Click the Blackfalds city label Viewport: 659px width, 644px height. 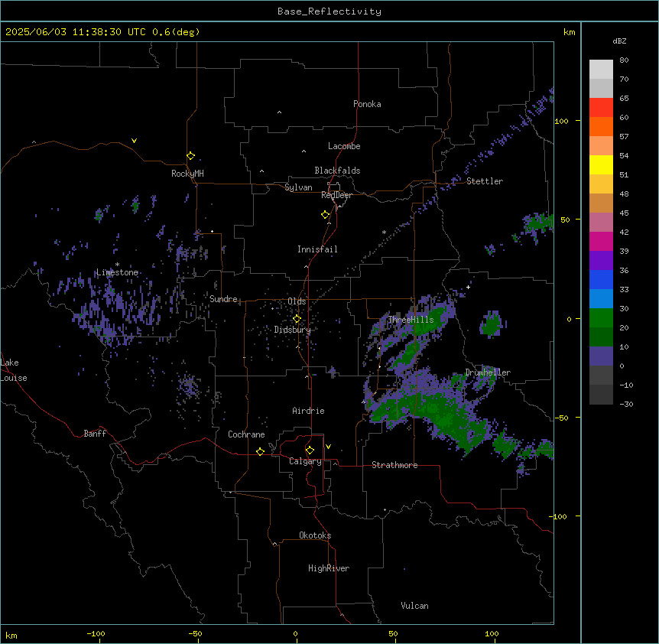click(x=337, y=171)
